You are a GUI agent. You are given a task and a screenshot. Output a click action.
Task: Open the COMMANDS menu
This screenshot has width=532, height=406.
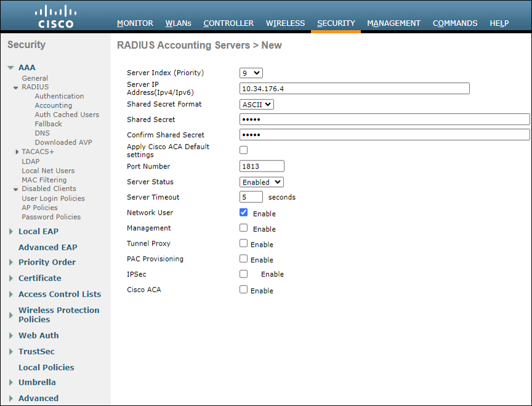pyautogui.click(x=455, y=23)
